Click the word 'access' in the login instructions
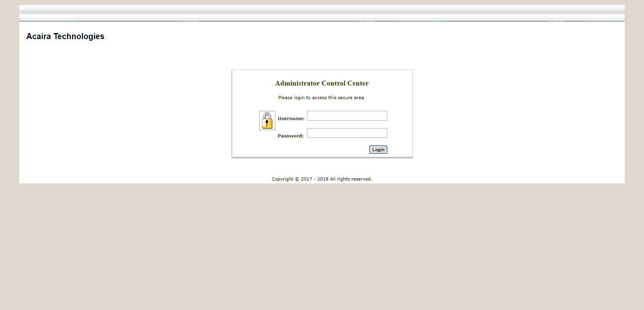 (x=319, y=98)
